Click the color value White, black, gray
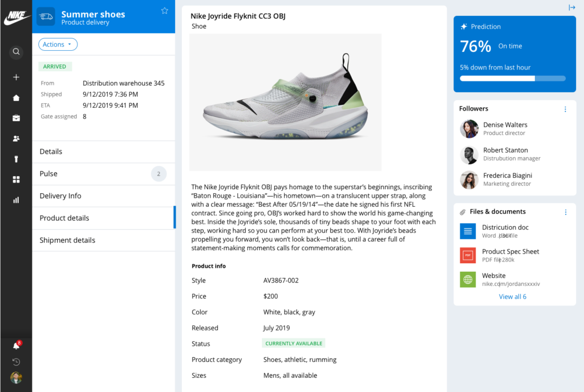Image resolution: width=584 pixels, height=392 pixels. pyautogui.click(x=289, y=312)
